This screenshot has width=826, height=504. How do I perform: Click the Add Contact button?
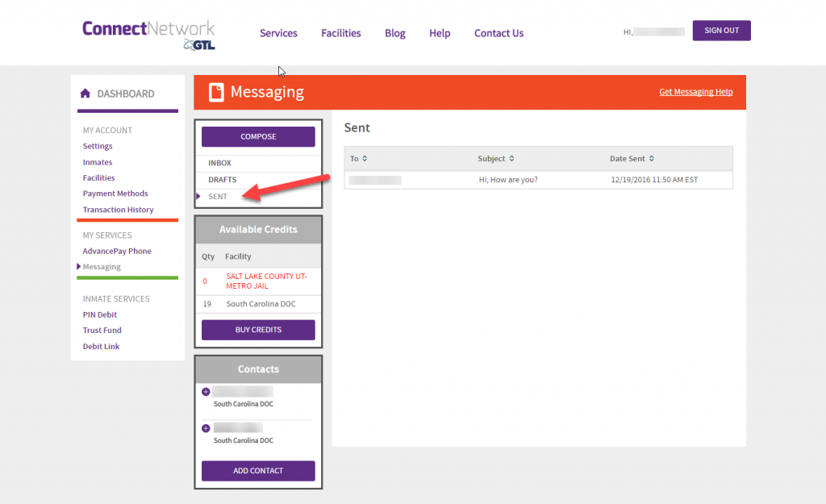[258, 471]
